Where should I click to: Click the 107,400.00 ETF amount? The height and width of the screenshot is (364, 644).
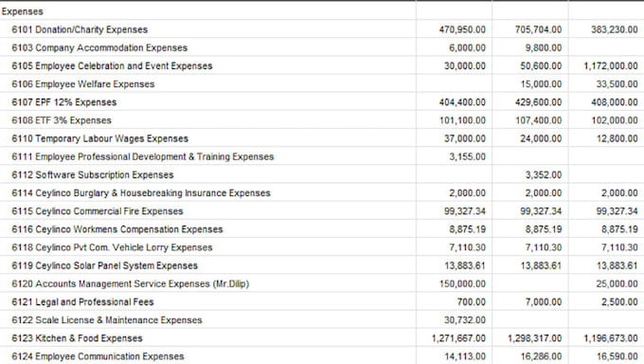539,120
